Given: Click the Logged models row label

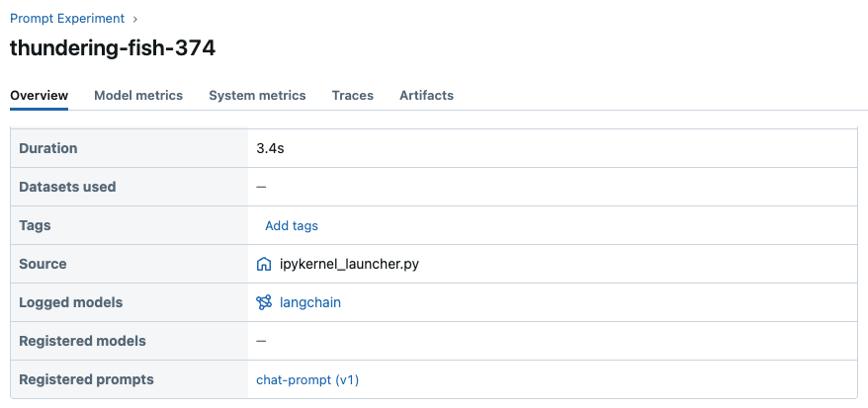Looking at the screenshot, I should coord(71,302).
